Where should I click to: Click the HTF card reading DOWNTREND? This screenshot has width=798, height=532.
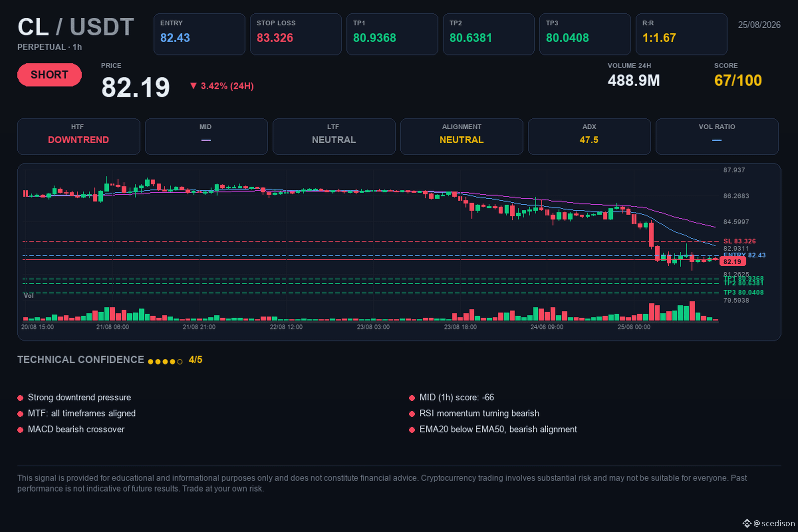pyautogui.click(x=79, y=136)
